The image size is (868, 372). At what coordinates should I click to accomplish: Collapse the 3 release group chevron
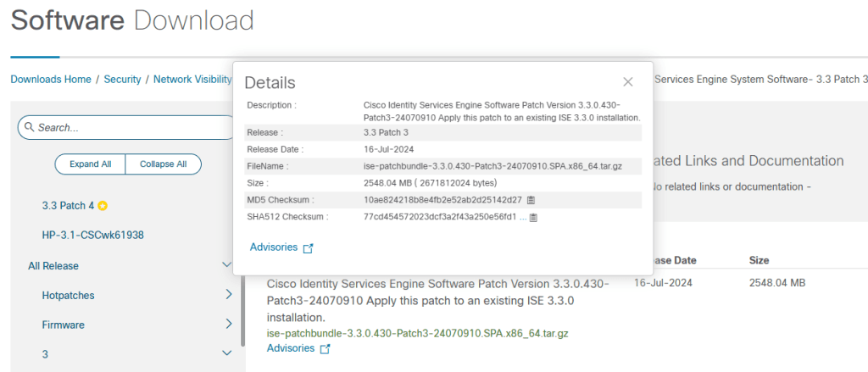[x=226, y=353]
